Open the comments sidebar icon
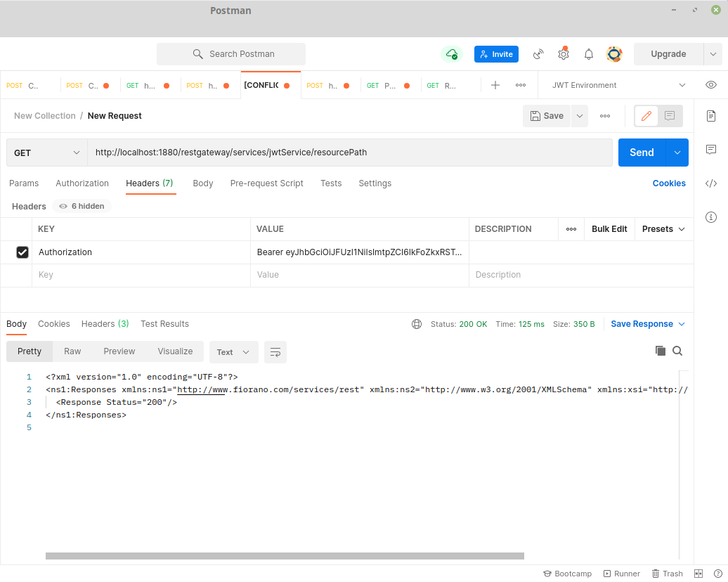The width and height of the screenshot is (728, 582). tap(711, 149)
